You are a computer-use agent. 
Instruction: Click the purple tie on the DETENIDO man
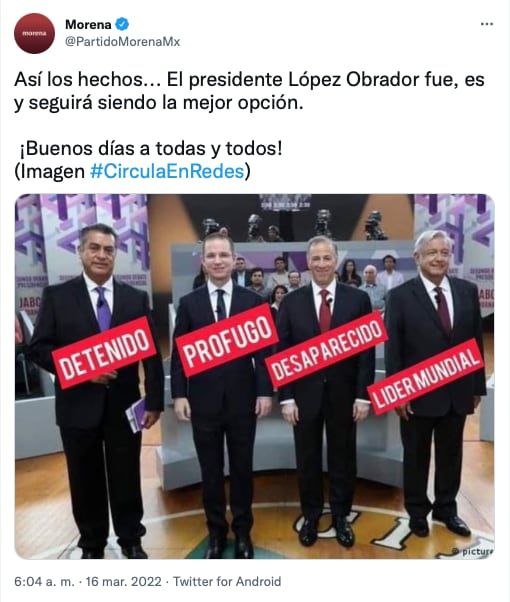(x=103, y=308)
